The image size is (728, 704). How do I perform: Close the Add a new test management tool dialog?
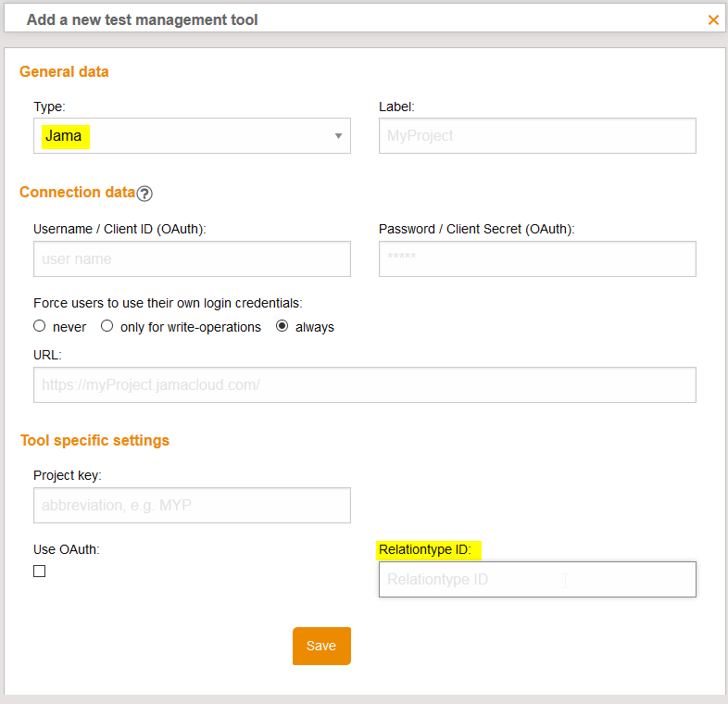[x=713, y=19]
